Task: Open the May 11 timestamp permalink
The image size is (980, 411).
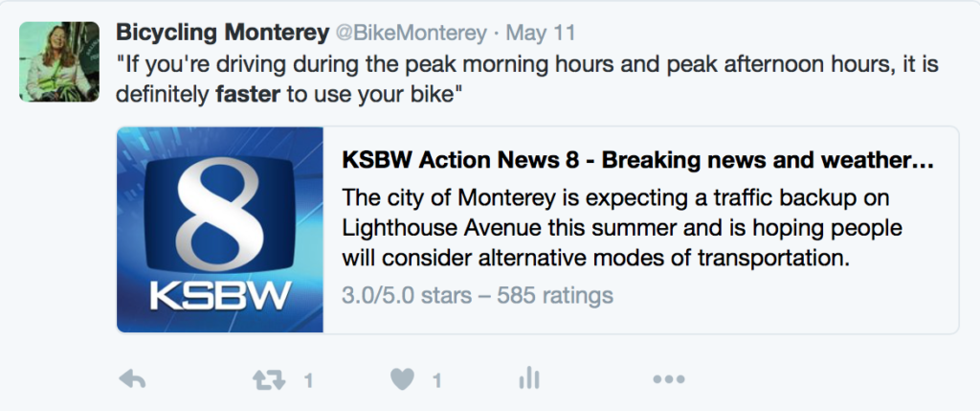Action: (x=540, y=33)
